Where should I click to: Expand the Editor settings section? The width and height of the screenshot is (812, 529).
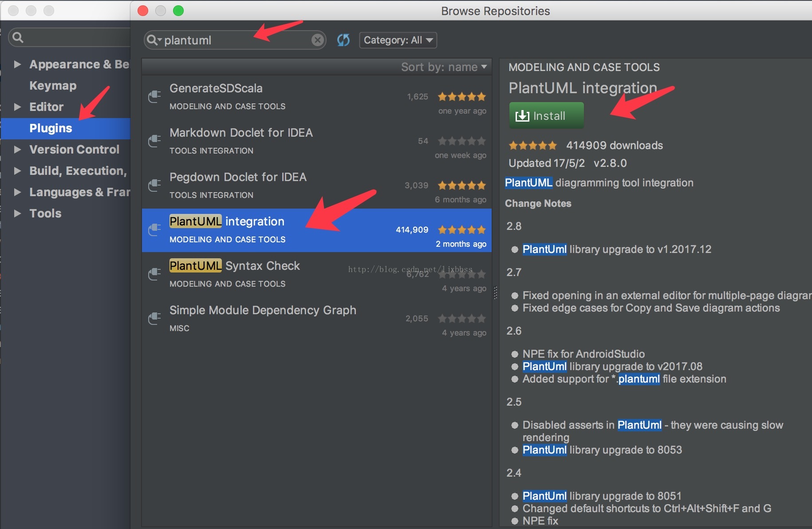pyautogui.click(x=17, y=107)
